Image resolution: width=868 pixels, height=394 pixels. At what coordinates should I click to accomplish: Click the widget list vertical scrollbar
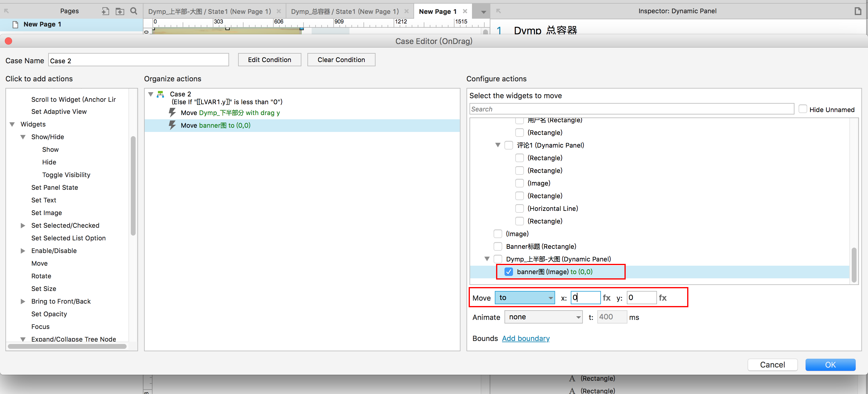(854, 265)
